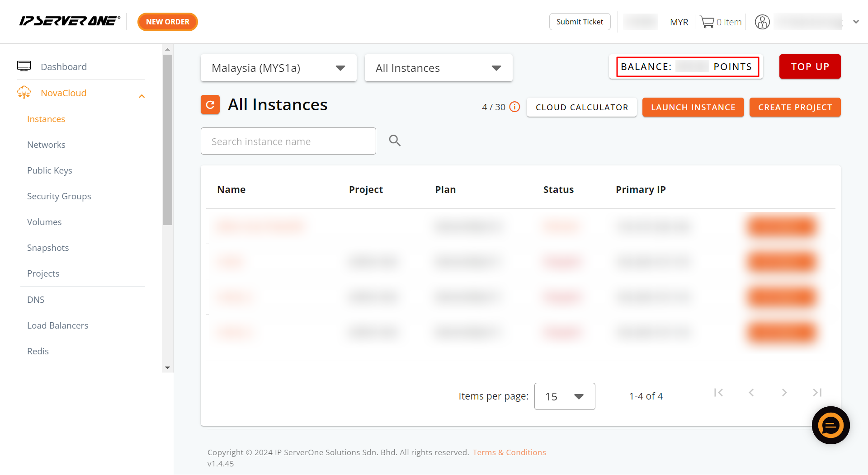The width and height of the screenshot is (868, 475).
Task: Open Projects in the sidebar
Action: tap(43, 273)
